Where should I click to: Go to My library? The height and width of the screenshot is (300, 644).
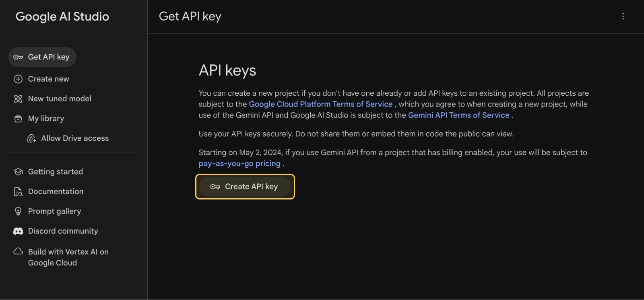(x=39, y=119)
